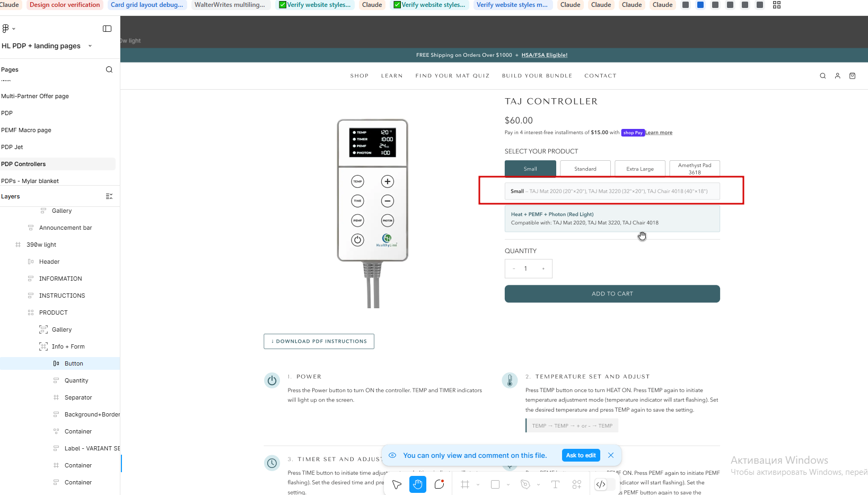This screenshot has height=495, width=868.
Task: Click the ADD TO CART button
Action: point(612,294)
